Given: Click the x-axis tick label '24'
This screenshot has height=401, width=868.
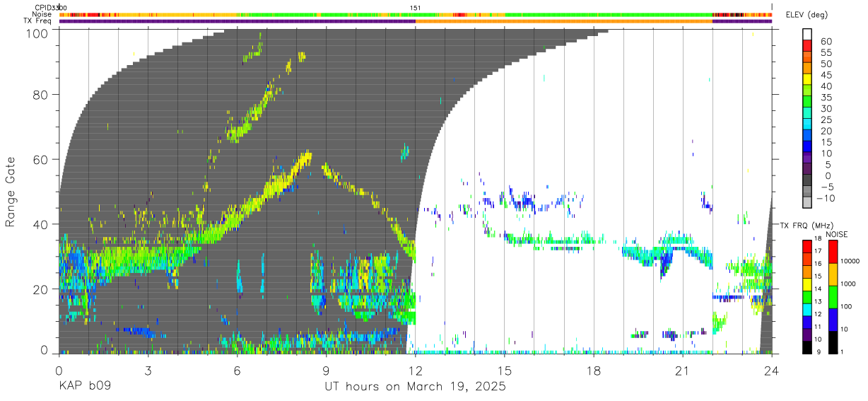Looking at the screenshot, I should pyautogui.click(x=772, y=371).
